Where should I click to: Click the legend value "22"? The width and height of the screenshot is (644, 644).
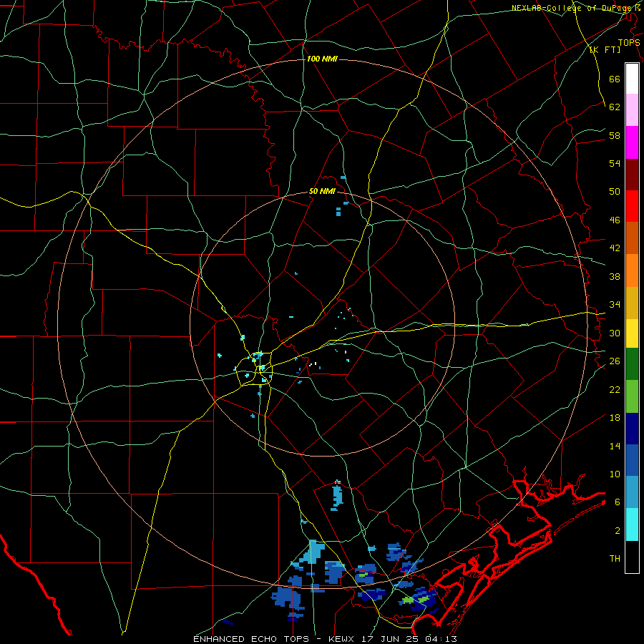pyautogui.click(x=615, y=389)
